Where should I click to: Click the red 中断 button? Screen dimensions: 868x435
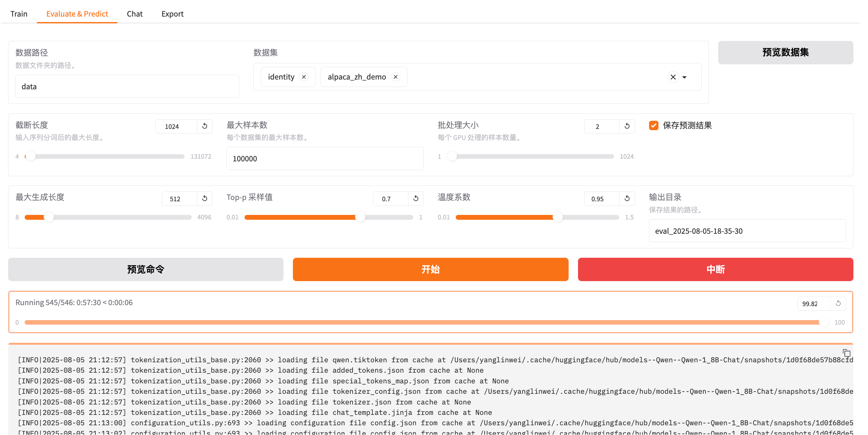pos(715,270)
